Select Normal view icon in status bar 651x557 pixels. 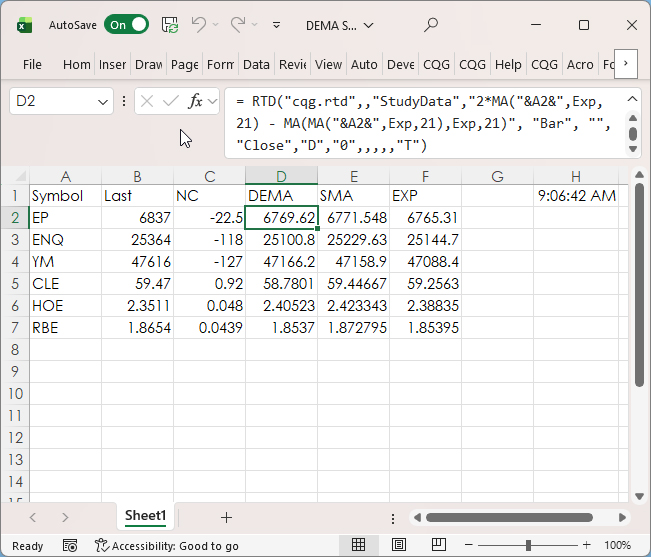click(x=358, y=545)
